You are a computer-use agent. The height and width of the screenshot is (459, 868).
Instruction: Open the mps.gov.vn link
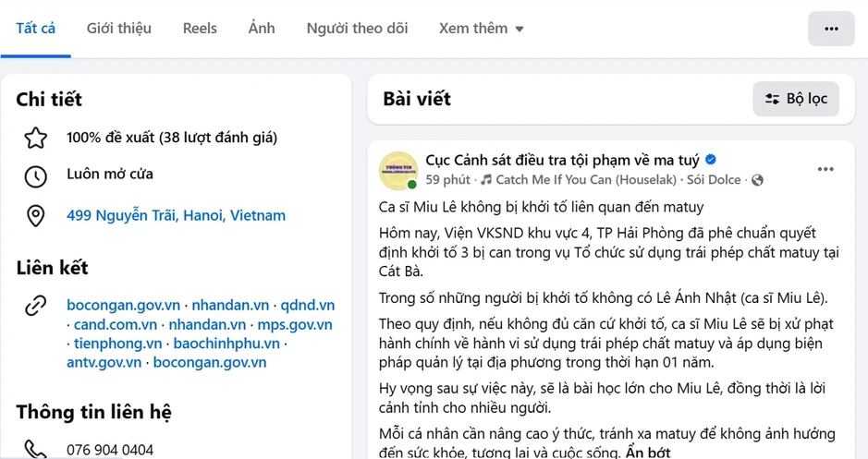coord(295,324)
